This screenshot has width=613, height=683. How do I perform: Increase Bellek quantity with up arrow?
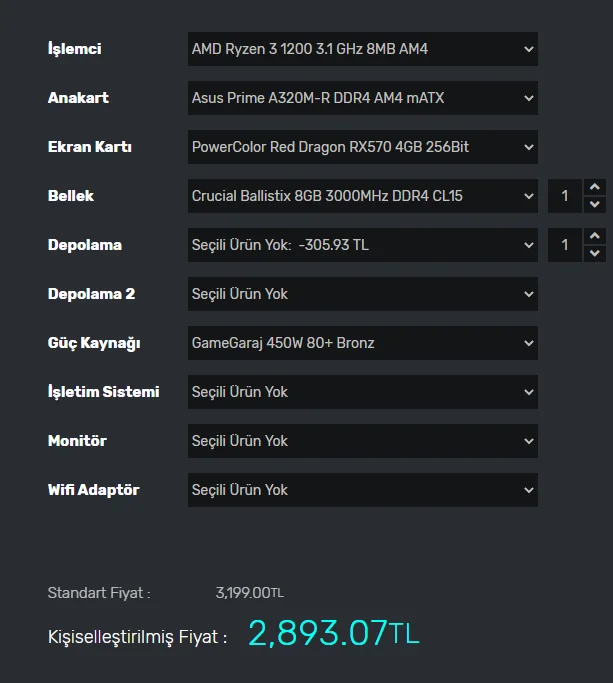coord(595,187)
